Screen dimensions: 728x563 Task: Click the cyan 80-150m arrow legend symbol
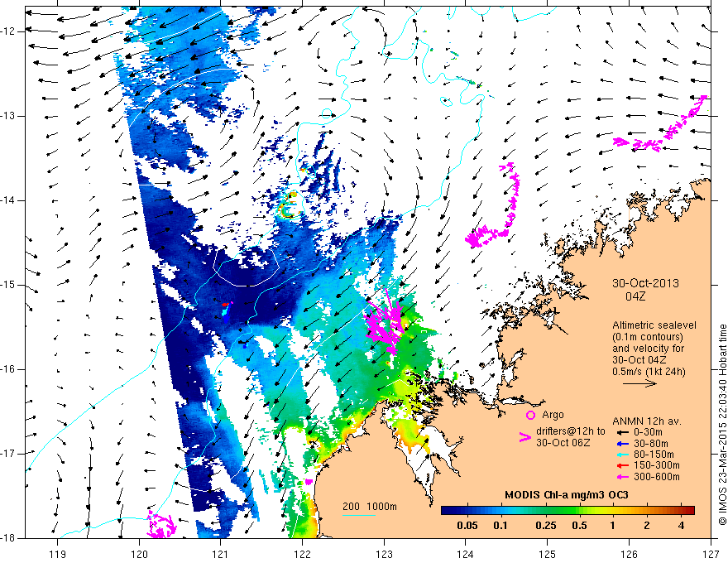click(x=622, y=455)
